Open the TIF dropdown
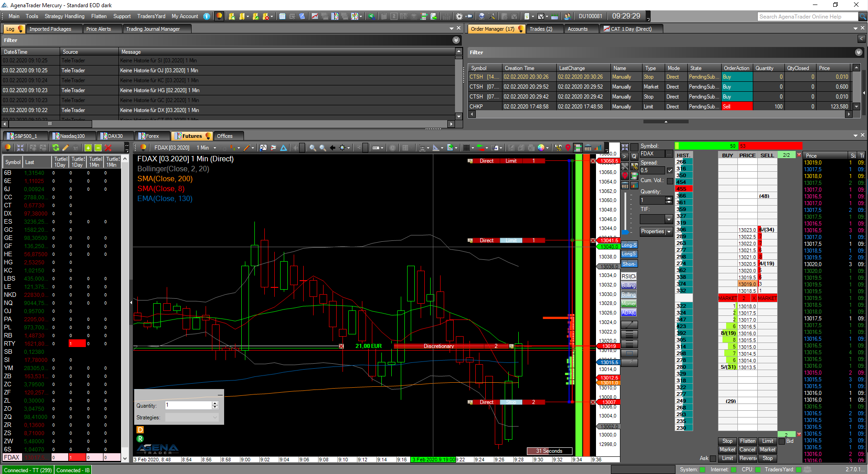The height and width of the screenshot is (474, 868). 669,219
